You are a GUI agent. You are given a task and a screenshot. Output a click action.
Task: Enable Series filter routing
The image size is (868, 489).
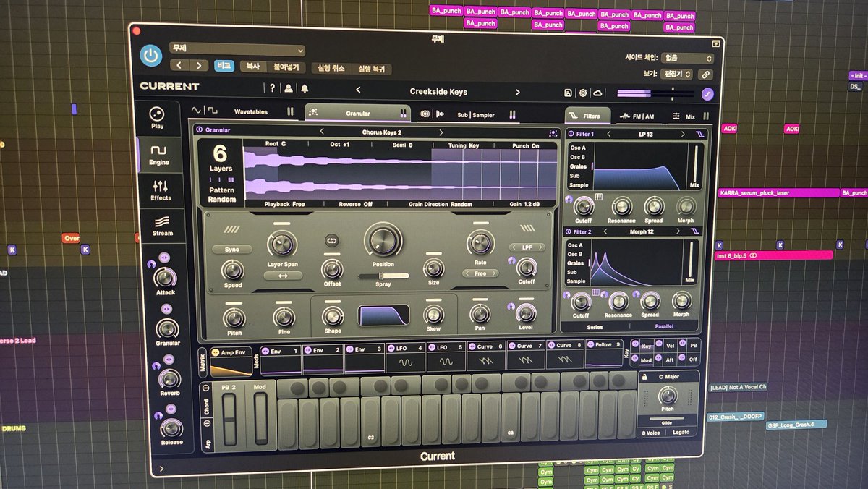click(x=595, y=327)
